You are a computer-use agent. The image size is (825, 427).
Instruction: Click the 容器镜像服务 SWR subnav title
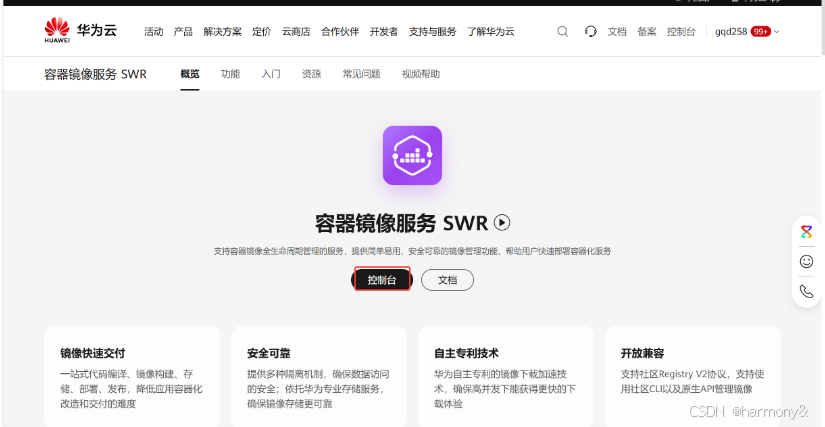point(95,74)
